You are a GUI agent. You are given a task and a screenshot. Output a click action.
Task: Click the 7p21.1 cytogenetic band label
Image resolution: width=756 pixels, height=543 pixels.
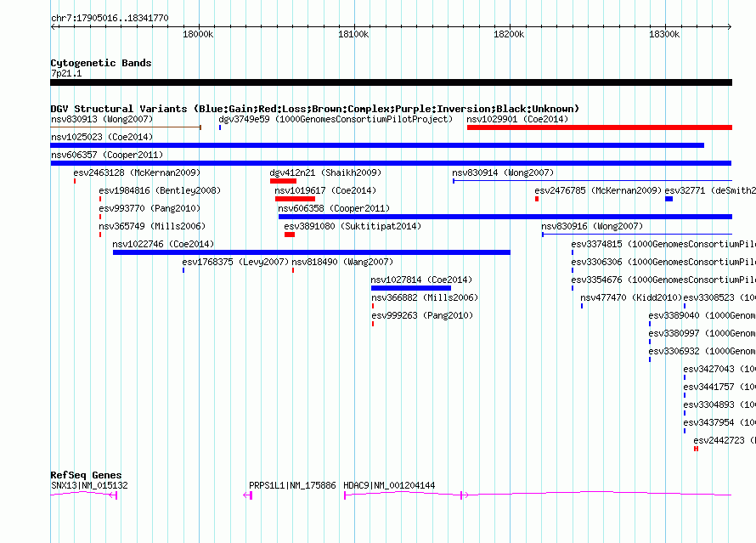point(66,73)
